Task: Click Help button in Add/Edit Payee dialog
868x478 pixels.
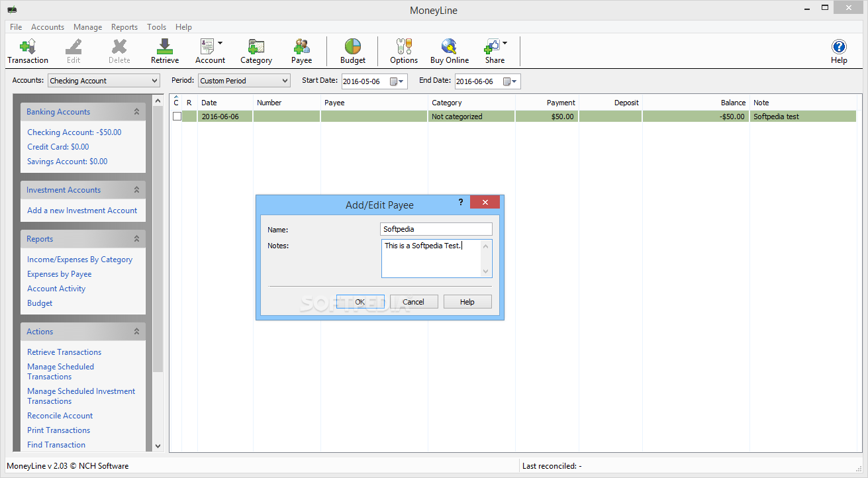Action: click(x=467, y=302)
